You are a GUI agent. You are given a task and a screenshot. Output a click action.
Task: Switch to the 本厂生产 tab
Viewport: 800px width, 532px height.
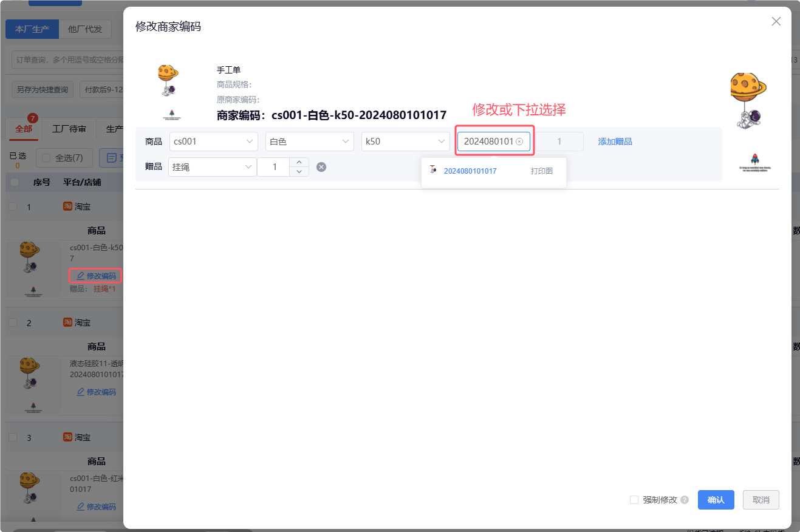click(32, 29)
